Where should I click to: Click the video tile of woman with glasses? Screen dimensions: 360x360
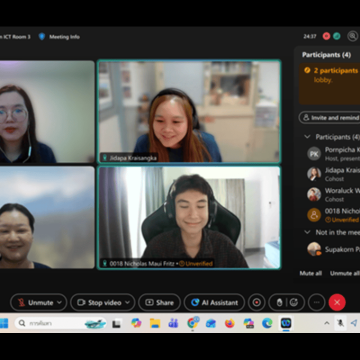pyautogui.click(x=47, y=112)
